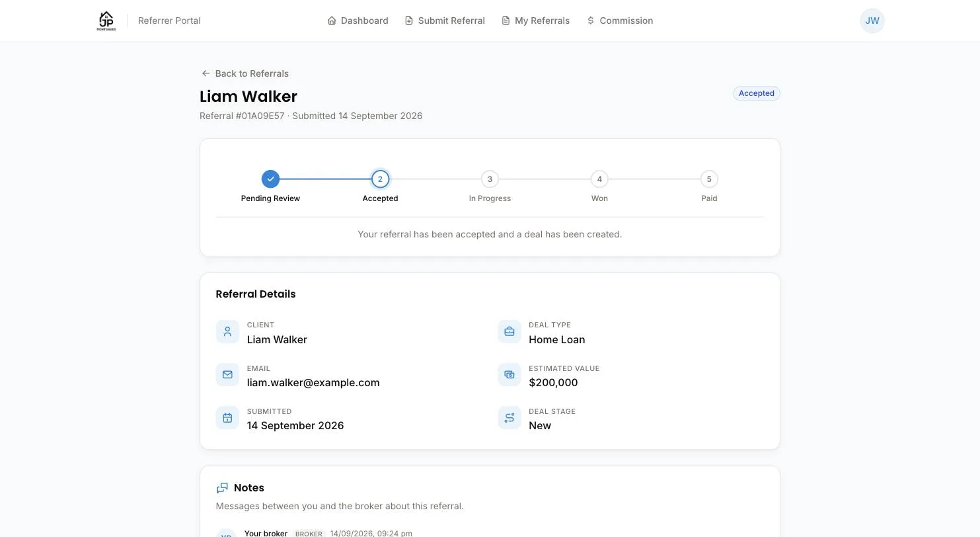This screenshot has height=537, width=980.
Task: Click the Dashboard home icon
Action: 332,21
